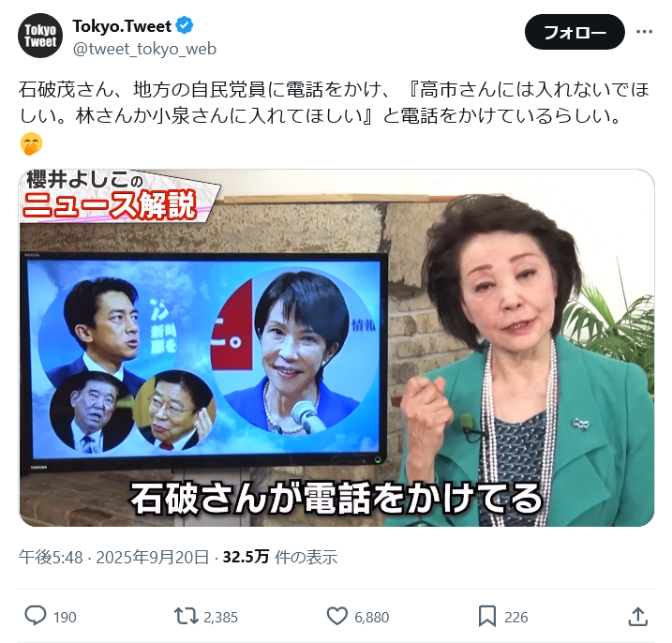The width and height of the screenshot is (672, 643).
Task: Click the blue verified badge
Action: pyautogui.click(x=185, y=25)
